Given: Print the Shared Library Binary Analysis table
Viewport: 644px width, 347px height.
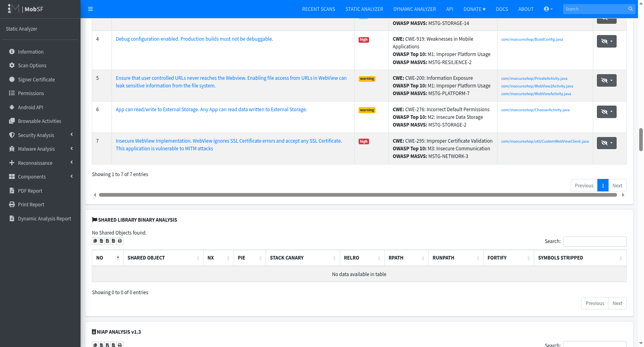Looking at the screenshot, I should [x=120, y=241].
